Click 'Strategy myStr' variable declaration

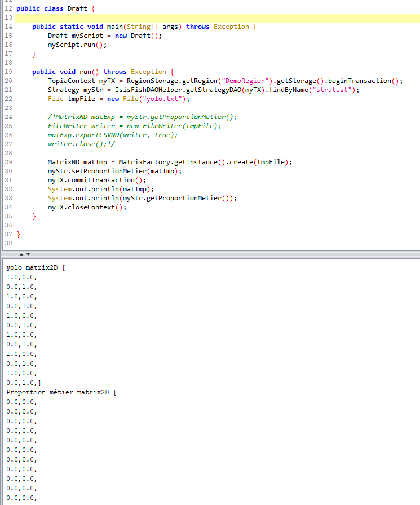(76, 90)
